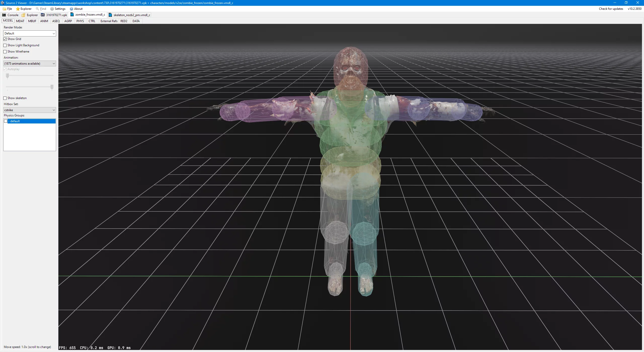The height and width of the screenshot is (352, 644).
Task: Click Check for updates link
Action: (x=611, y=9)
